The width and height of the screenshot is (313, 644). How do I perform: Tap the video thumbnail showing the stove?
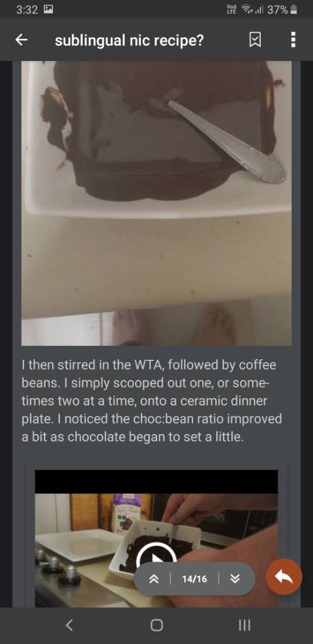click(x=156, y=539)
